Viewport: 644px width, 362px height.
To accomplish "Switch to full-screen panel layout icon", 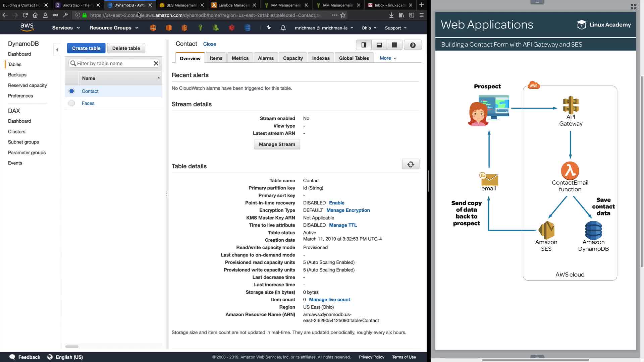I will [394, 45].
